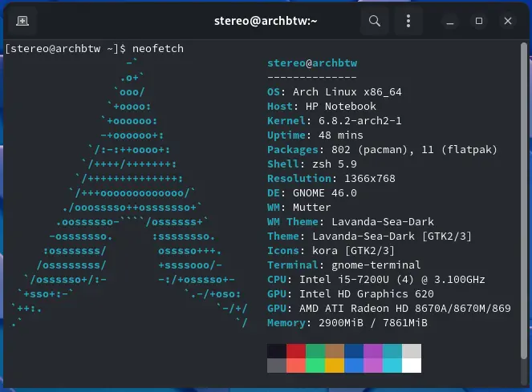
Task: Click the window title stereo@archbtw:~
Action: point(266,21)
